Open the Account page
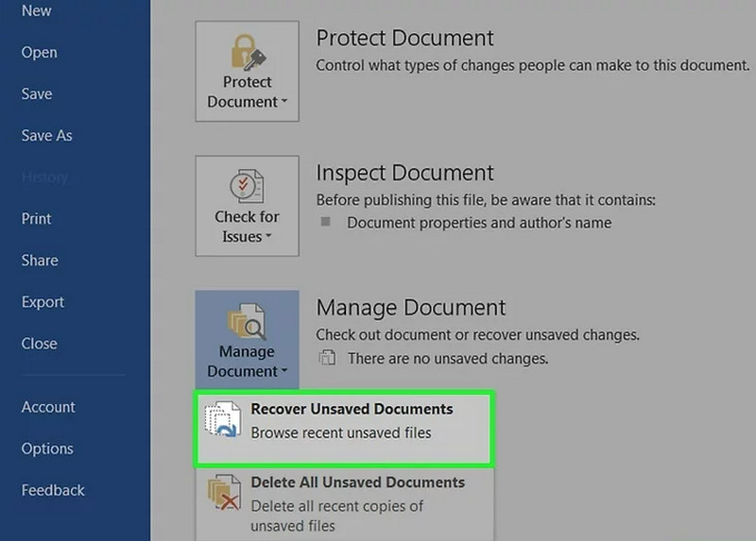 48,408
